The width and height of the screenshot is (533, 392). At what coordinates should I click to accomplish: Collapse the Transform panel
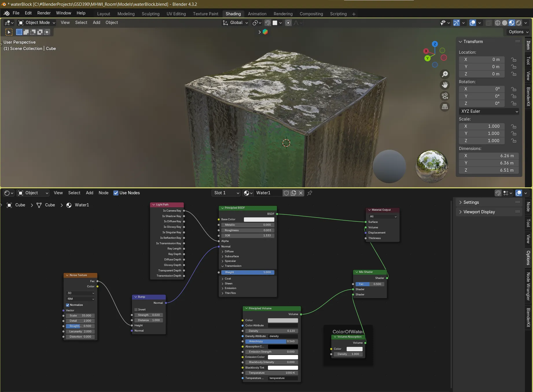click(x=460, y=42)
